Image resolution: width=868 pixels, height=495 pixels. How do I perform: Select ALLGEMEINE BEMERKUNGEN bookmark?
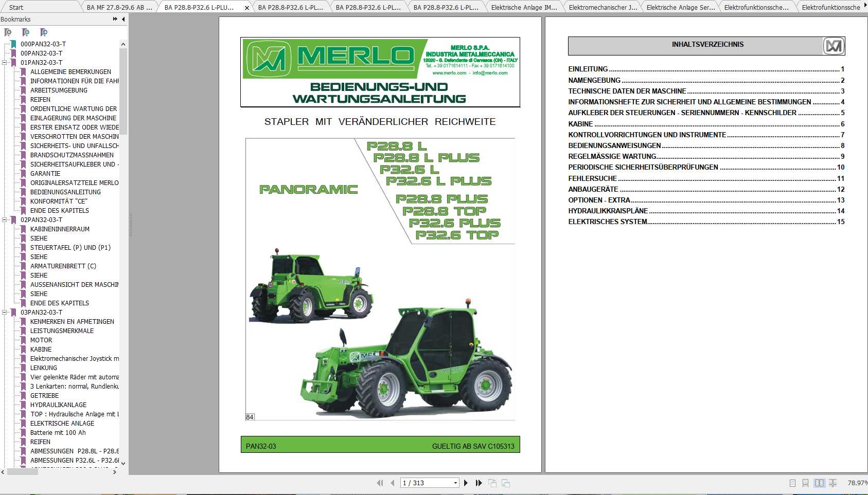click(70, 72)
